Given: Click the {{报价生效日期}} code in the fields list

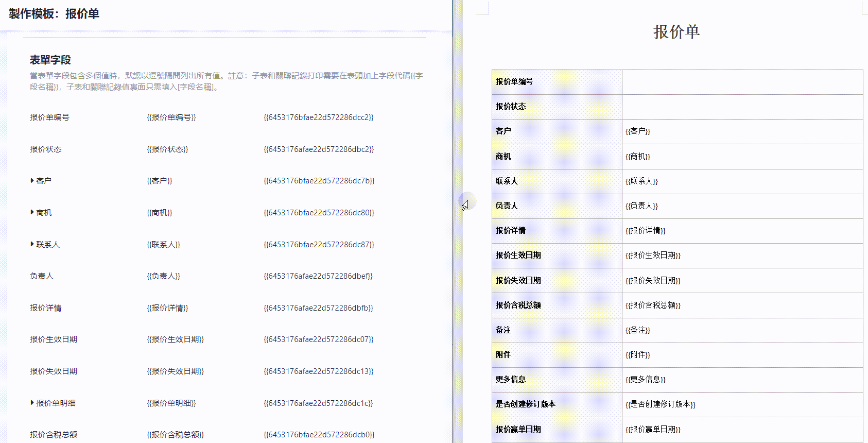Looking at the screenshot, I should pyautogui.click(x=176, y=339).
